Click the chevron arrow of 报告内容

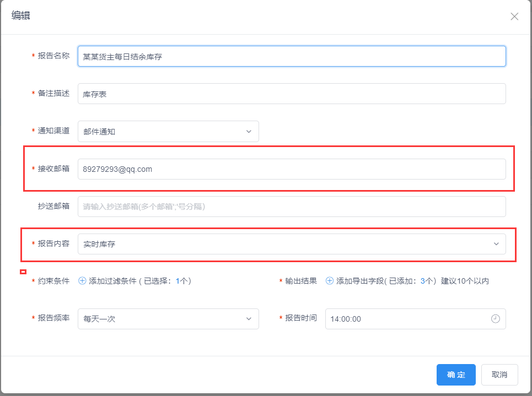(x=496, y=244)
